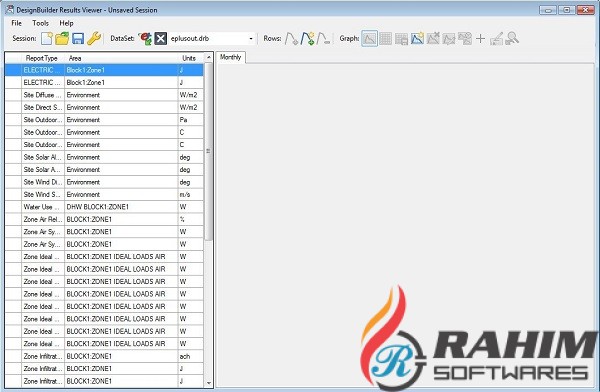The width and height of the screenshot is (600, 392).
Task: Open the Tools menu
Action: [41, 23]
